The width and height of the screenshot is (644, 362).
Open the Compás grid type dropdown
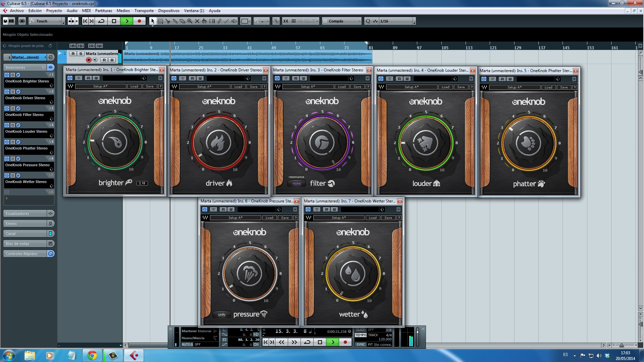pyautogui.click(x=342, y=21)
